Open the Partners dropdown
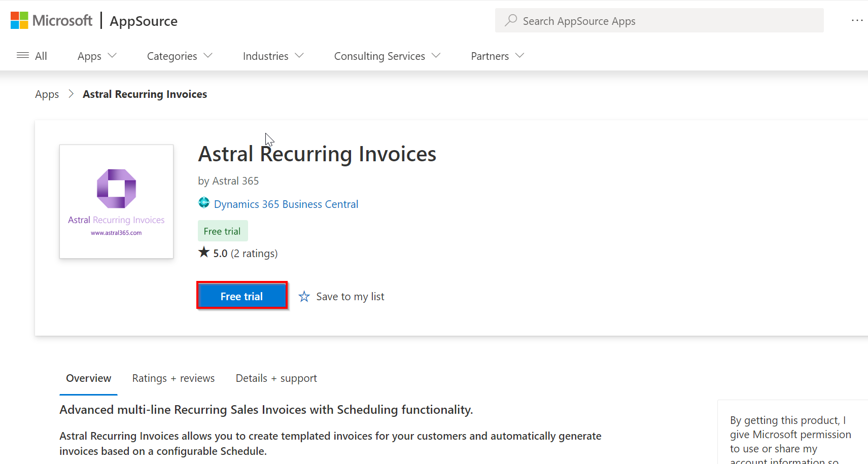The width and height of the screenshot is (868, 464). (497, 56)
